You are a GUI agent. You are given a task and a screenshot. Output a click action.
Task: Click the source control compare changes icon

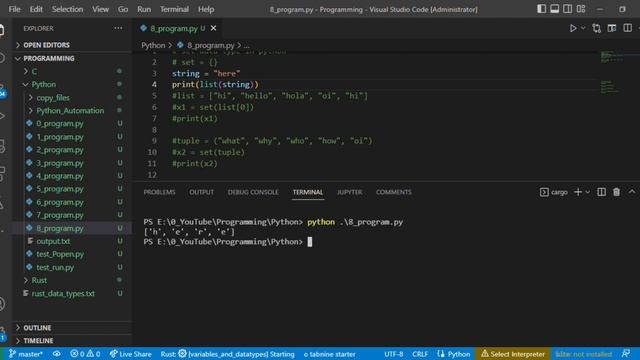(597, 28)
